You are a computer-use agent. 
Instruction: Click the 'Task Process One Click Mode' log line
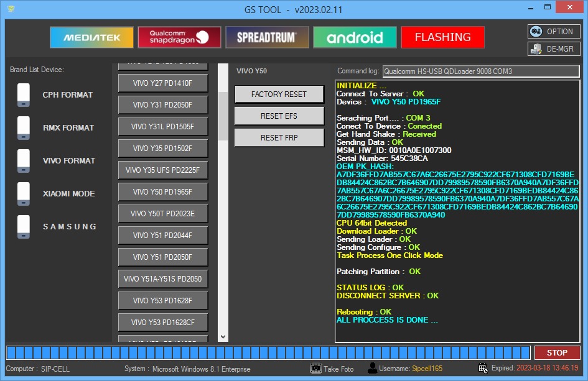coord(390,255)
